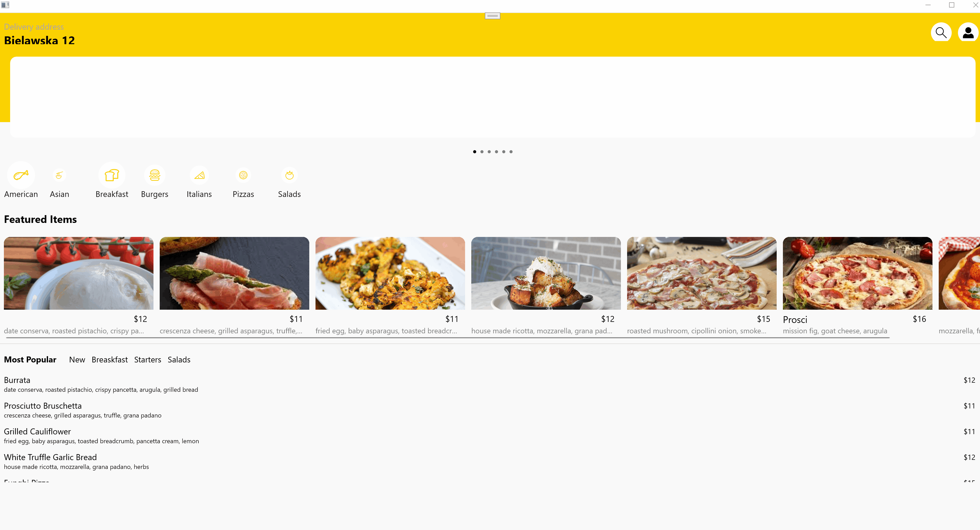
Task: Click the white promo banner card
Action: click(493, 97)
